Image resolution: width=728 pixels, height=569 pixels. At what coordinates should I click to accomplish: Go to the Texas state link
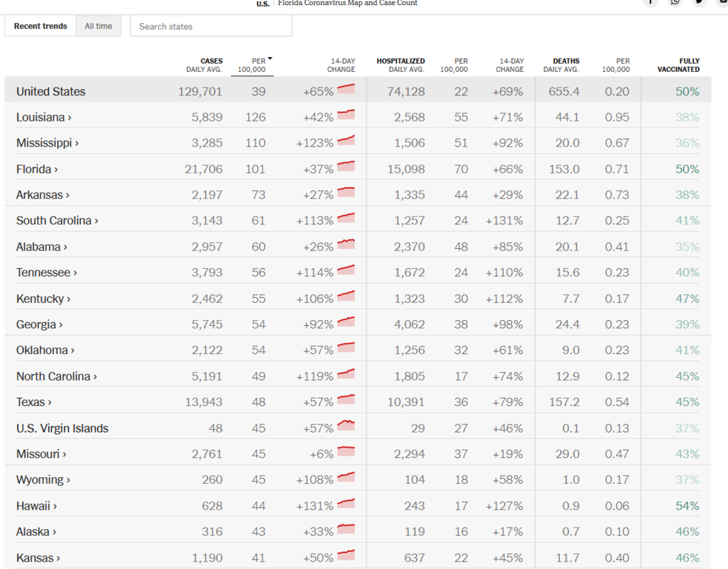(34, 402)
